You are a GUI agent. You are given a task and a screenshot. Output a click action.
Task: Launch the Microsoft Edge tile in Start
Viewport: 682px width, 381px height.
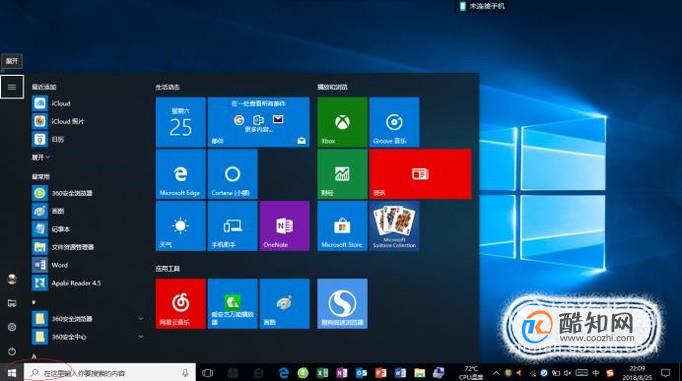click(x=181, y=174)
